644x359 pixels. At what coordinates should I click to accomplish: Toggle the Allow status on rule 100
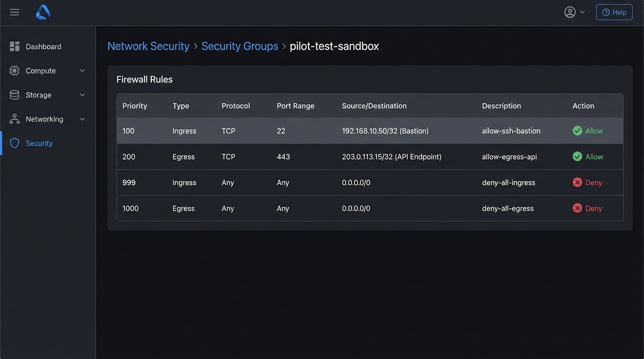click(587, 131)
